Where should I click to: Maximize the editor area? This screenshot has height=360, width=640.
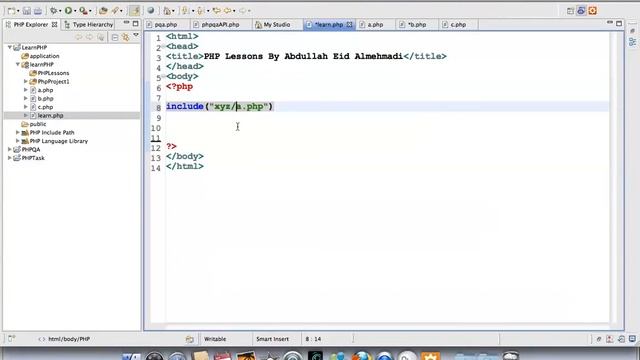click(619, 24)
